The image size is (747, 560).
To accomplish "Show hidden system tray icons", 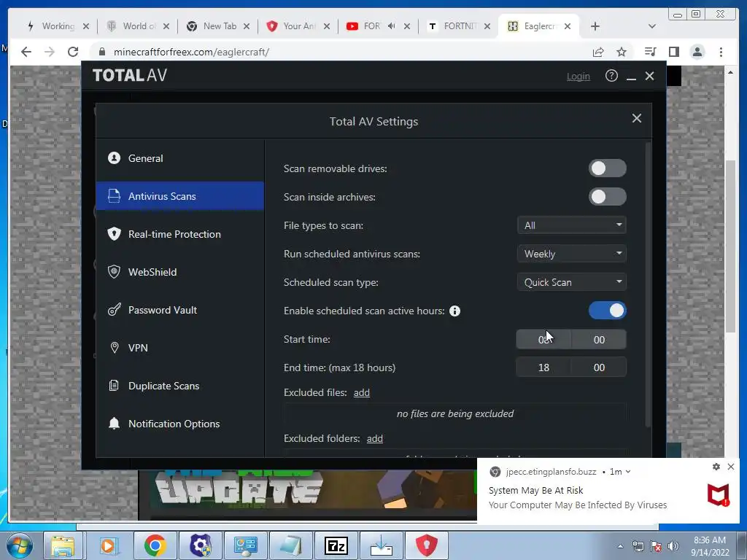I will pyautogui.click(x=620, y=546).
